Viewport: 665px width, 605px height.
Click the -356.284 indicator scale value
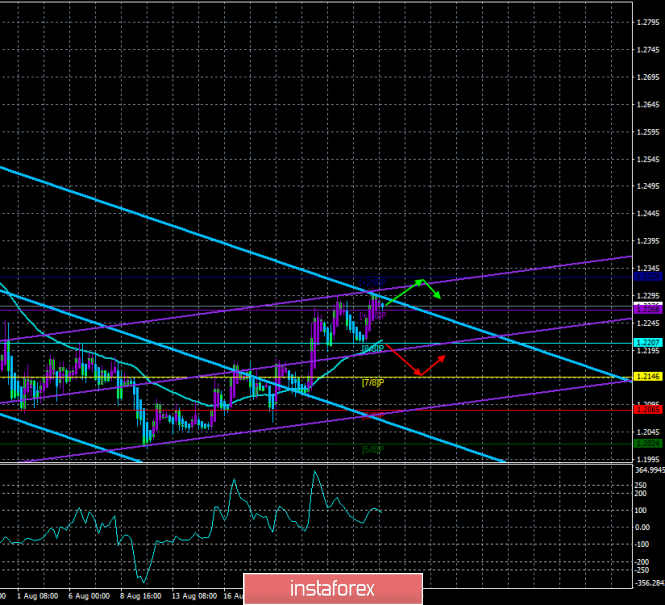tap(648, 583)
